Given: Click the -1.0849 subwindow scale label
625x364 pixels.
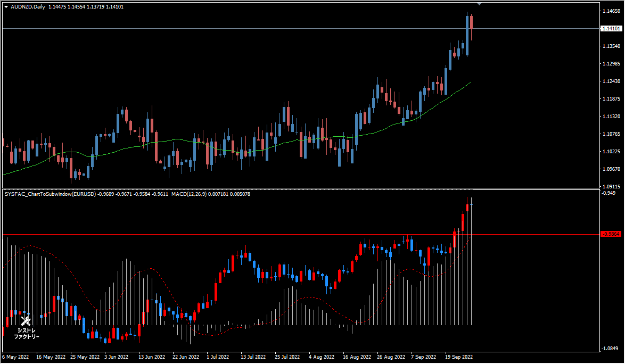Looking at the screenshot, I should point(610,349).
